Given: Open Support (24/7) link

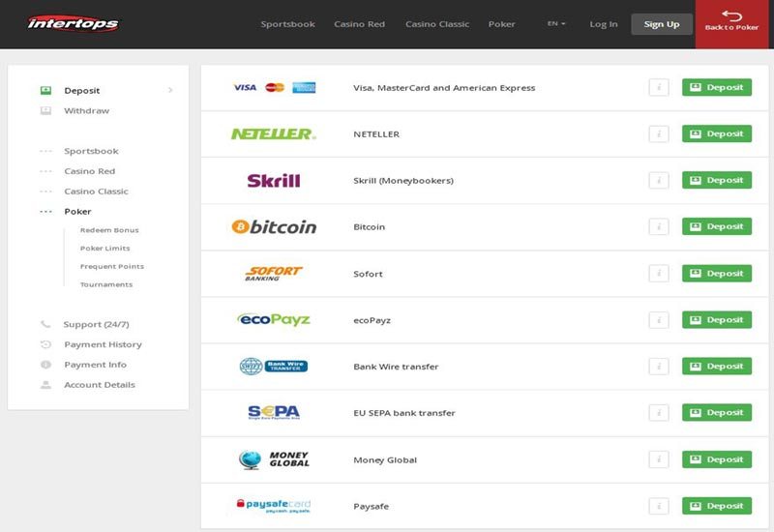Looking at the screenshot, I should click(x=96, y=324).
